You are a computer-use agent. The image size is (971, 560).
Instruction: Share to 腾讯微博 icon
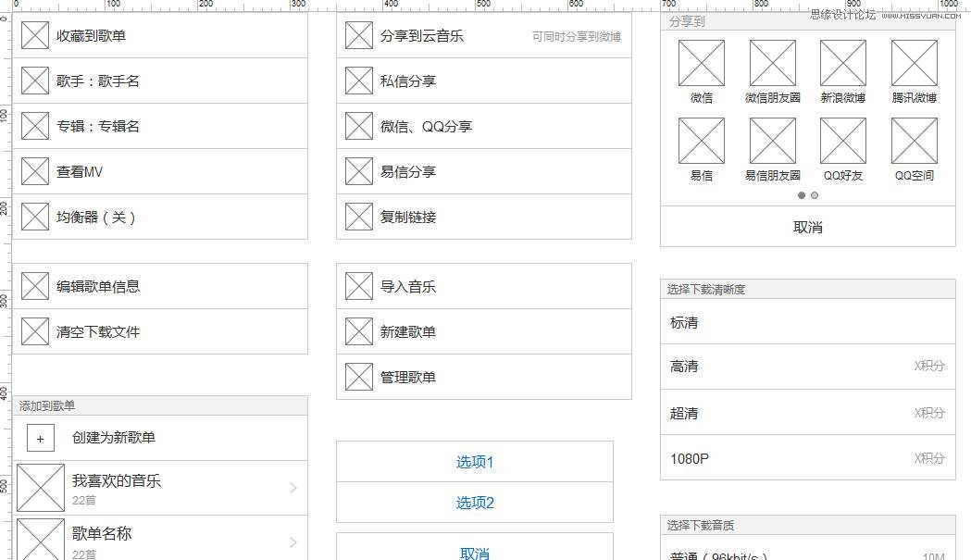(915, 63)
